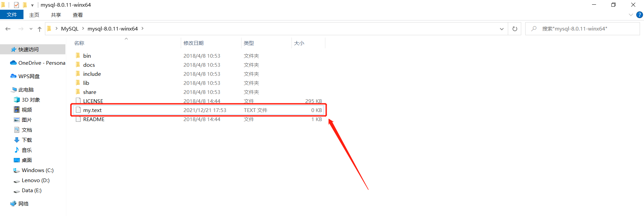This screenshot has height=216, width=644.
Task: Expand chevron after MySQL in address bar
Action: [83, 29]
